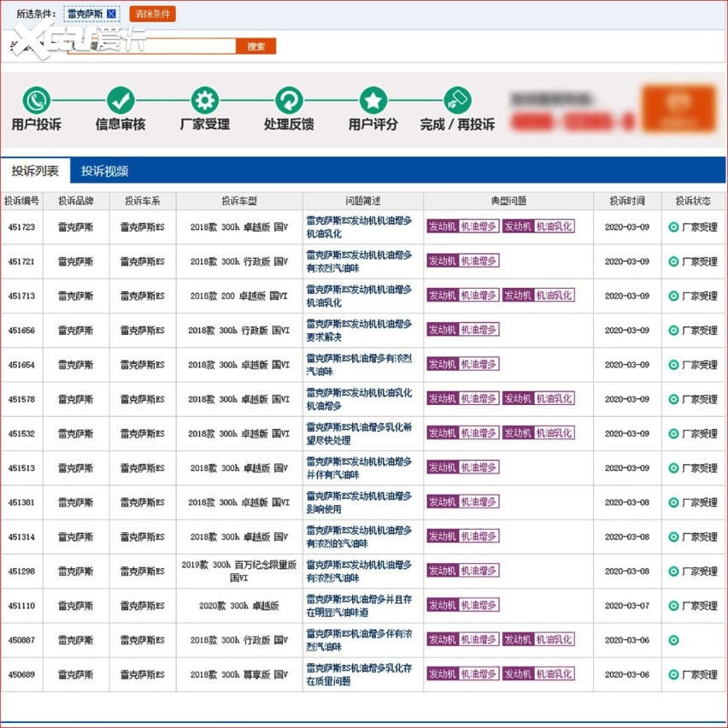Click the 信息审核 checkmark icon
Screen dimensions: 728x728
point(120,101)
